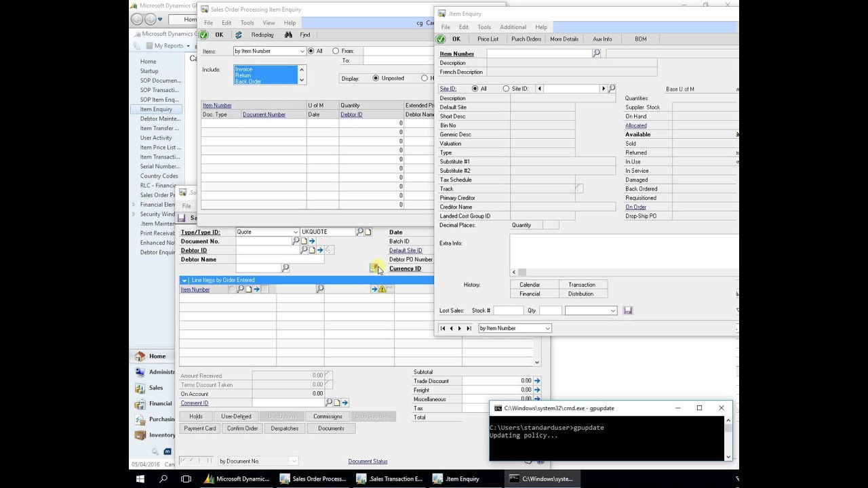Viewport: 868px width, 488px height.
Task: Click Freight expansion arrow
Action: point(537,390)
